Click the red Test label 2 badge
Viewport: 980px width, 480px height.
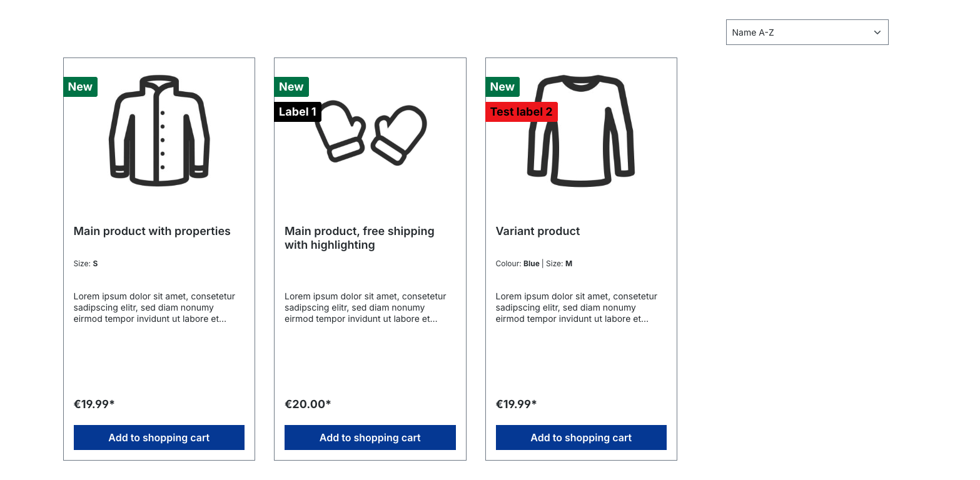coord(521,112)
